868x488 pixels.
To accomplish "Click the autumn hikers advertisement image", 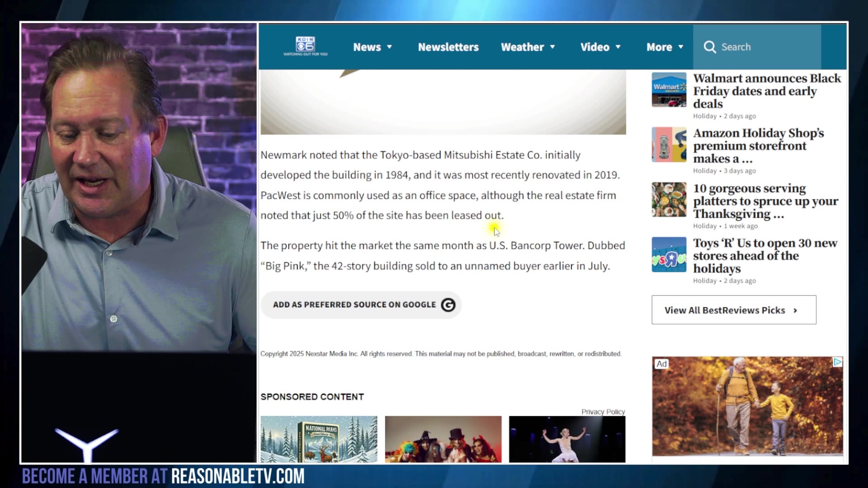I will click(747, 407).
